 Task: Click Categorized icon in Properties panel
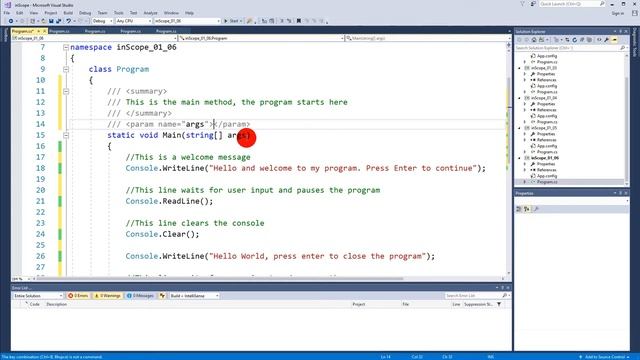coord(519,209)
